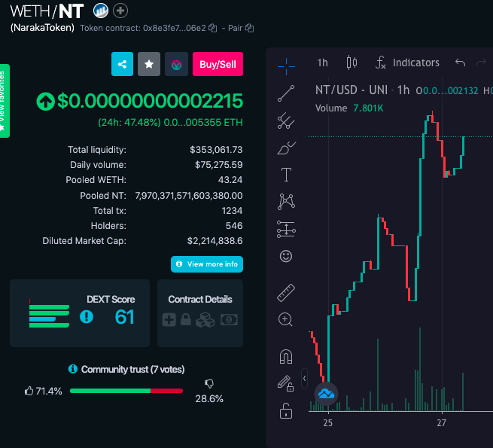Click View more info button

pyautogui.click(x=207, y=264)
